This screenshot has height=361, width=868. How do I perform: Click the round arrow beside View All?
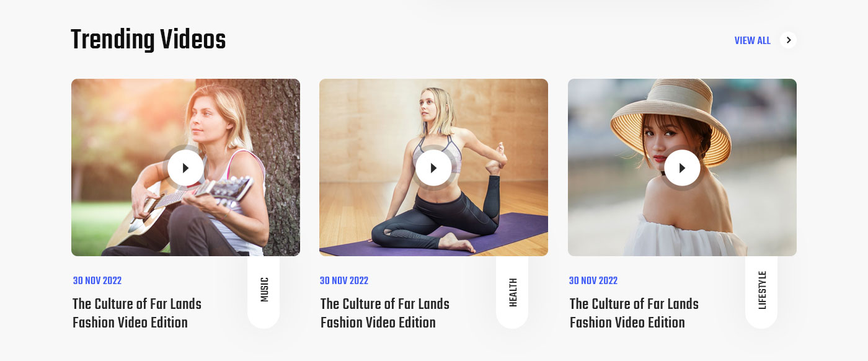coord(788,40)
